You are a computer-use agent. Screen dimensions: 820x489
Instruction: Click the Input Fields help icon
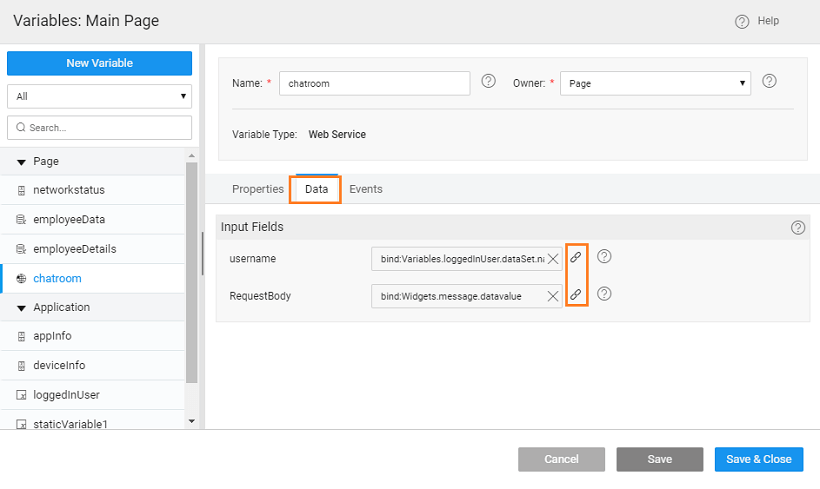pyautogui.click(x=797, y=228)
